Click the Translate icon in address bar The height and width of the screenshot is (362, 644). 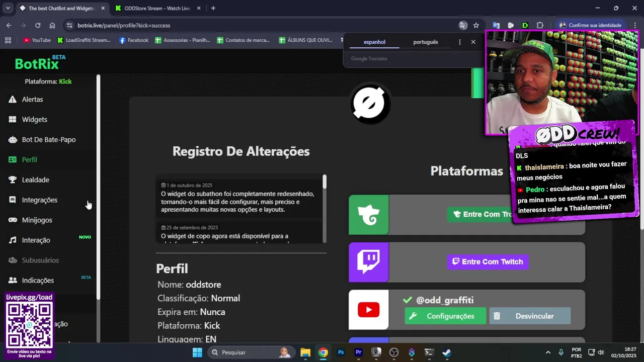pyautogui.click(x=463, y=25)
